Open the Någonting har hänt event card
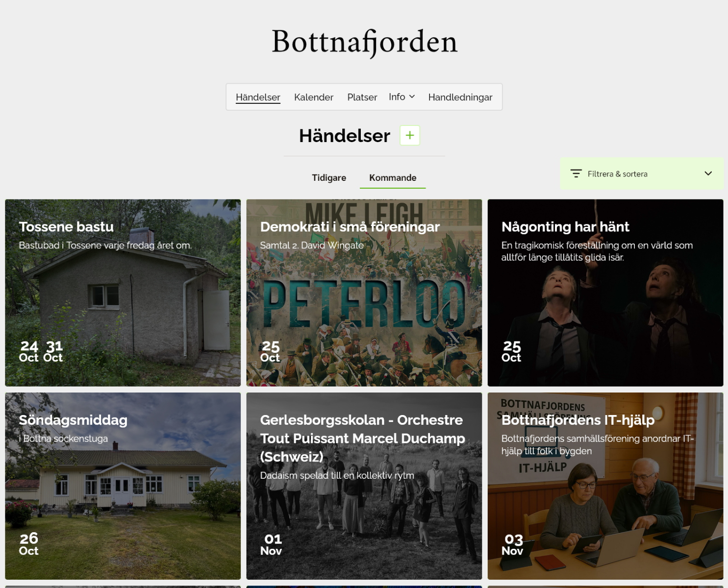The width and height of the screenshot is (728, 588). [x=605, y=293]
